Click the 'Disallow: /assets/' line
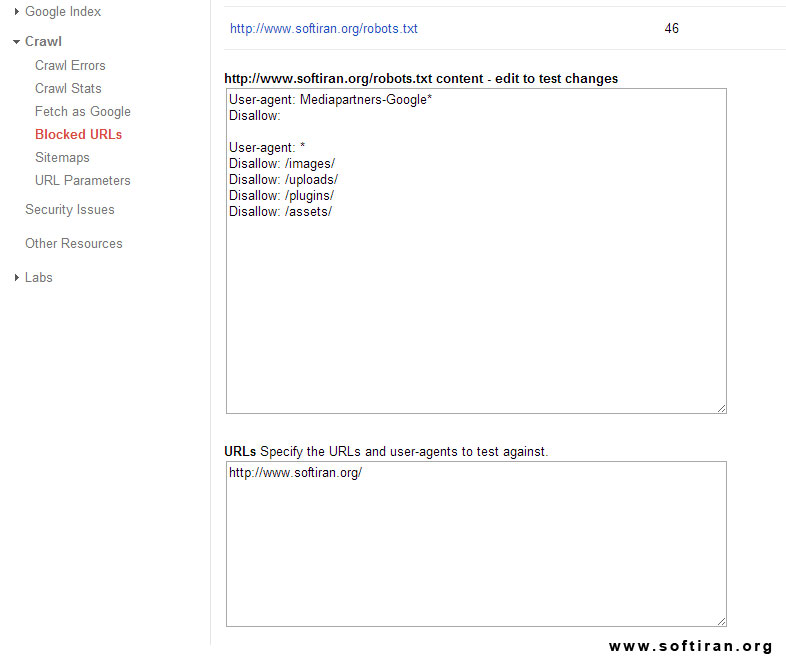Image resolution: width=786 pixels, height=659 pixels. coord(280,212)
